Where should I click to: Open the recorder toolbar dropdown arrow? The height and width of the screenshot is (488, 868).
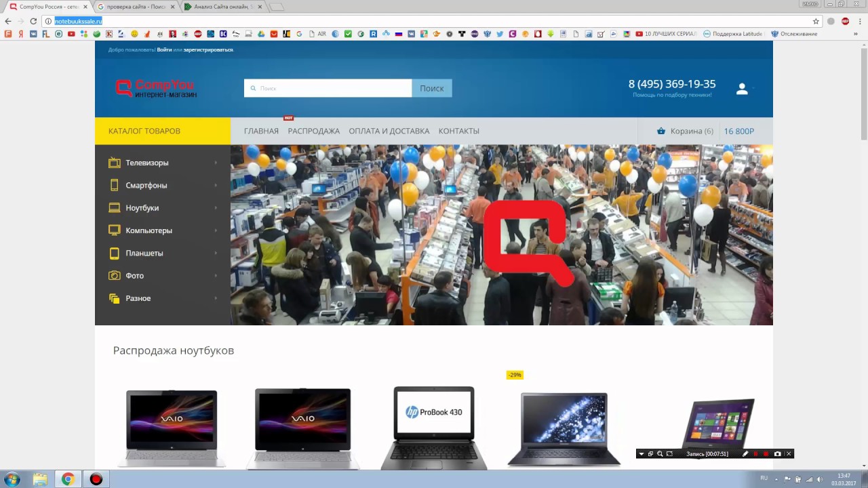tap(642, 453)
